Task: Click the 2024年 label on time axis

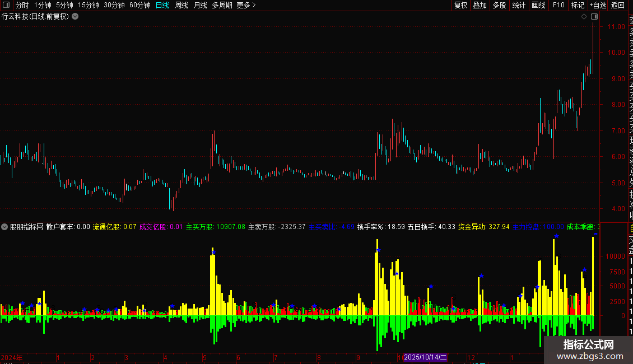Action: point(12,357)
